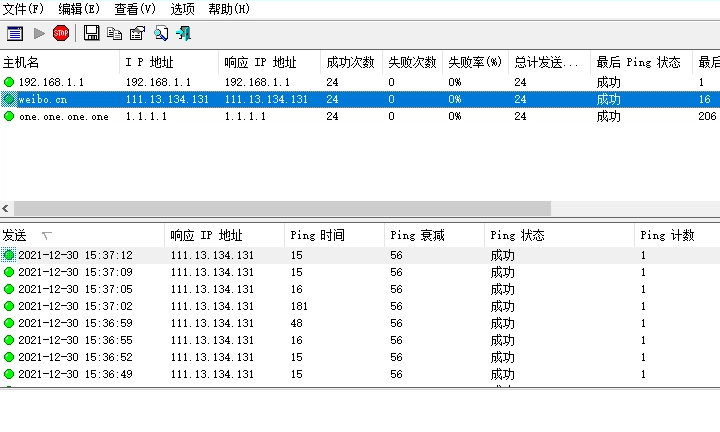Click the magnifier find icon

coord(160,34)
